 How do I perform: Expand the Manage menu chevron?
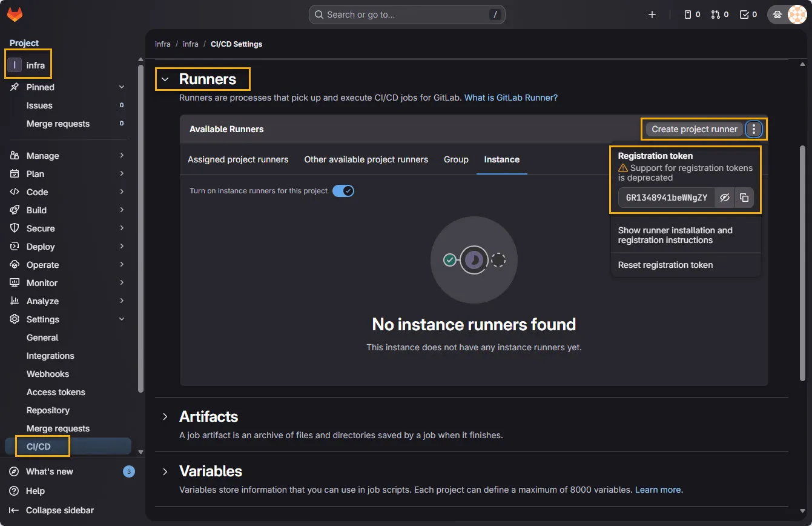(122, 156)
